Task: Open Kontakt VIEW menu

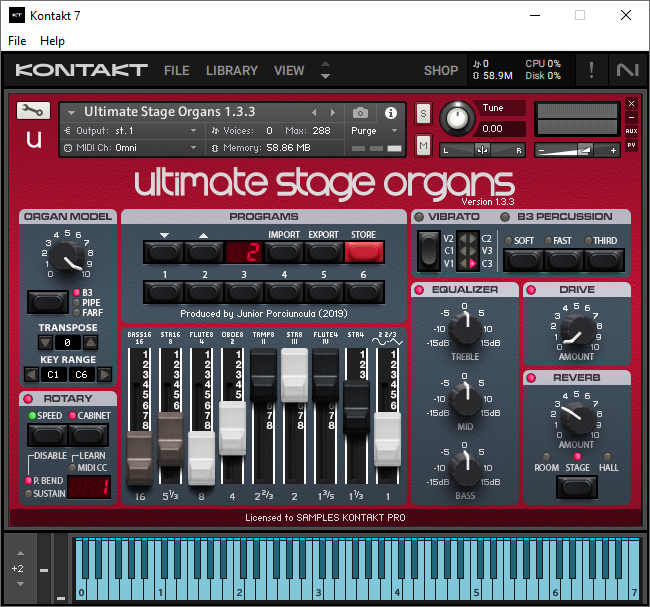Action: [289, 70]
